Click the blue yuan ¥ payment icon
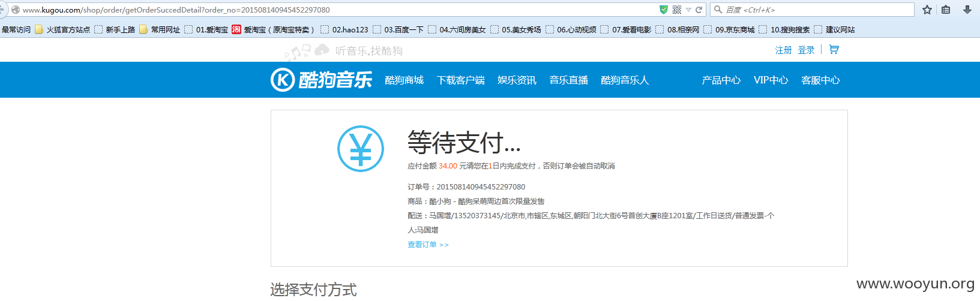Viewport: 980px width, 301px height. (x=361, y=149)
